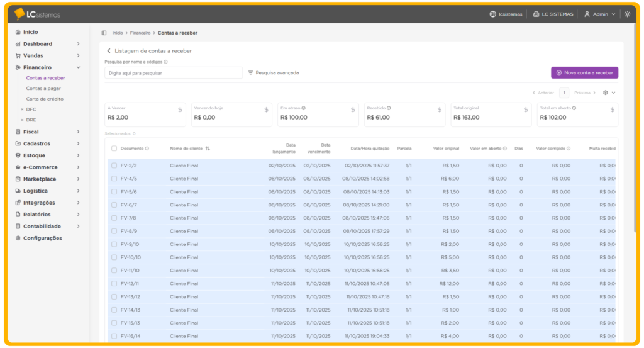Open Pesquisa avançada filter link

point(274,73)
